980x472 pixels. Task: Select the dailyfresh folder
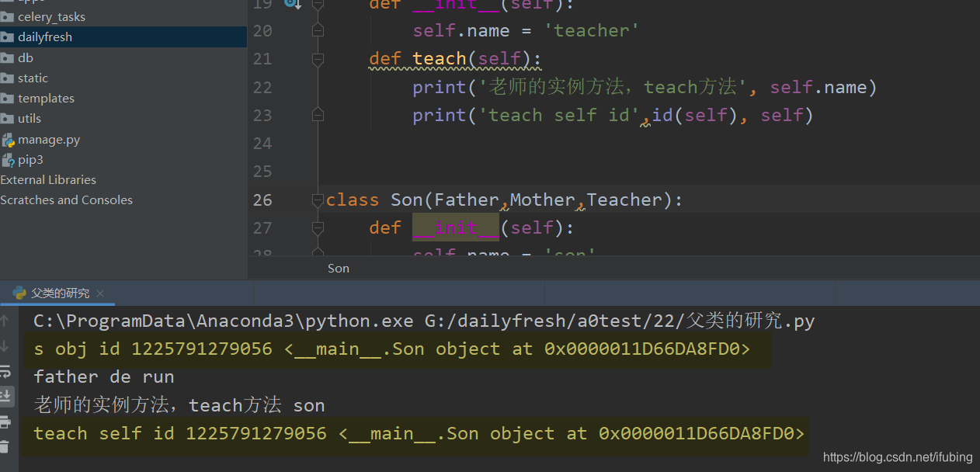45,37
